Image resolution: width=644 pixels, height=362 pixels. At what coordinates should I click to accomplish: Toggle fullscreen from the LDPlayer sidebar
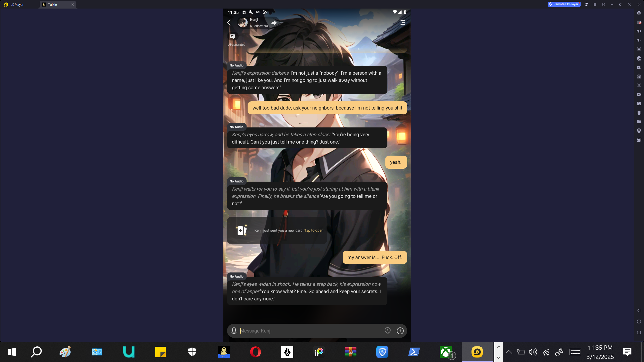coord(639,49)
